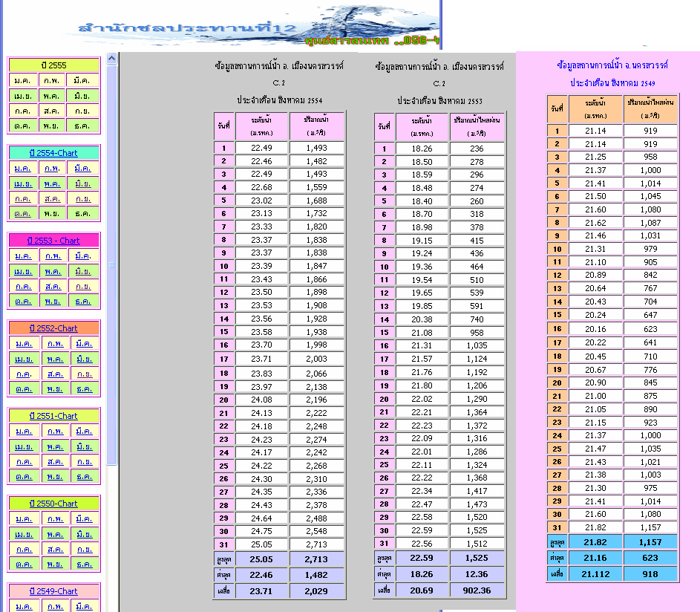Select the 1,559 flow value cell

pos(316,187)
